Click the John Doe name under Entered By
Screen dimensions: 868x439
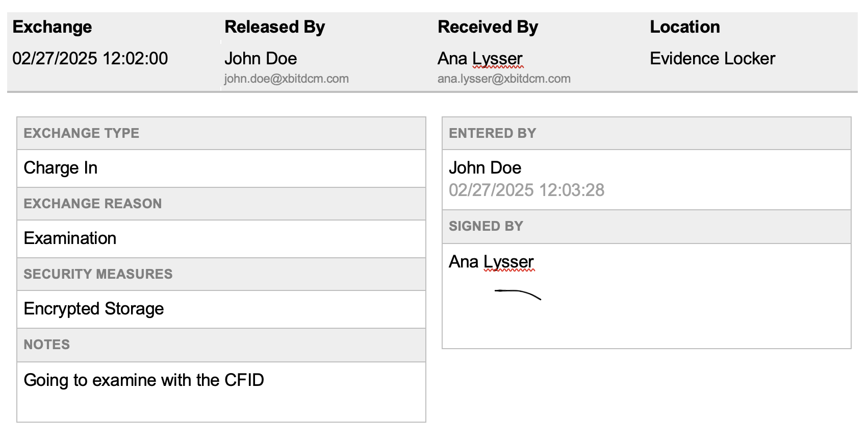click(x=485, y=167)
